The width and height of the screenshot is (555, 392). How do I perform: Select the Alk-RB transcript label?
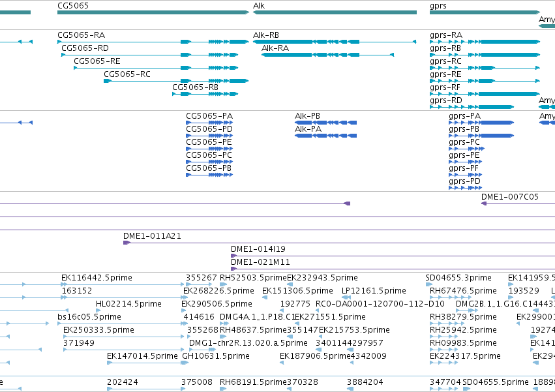266,35
